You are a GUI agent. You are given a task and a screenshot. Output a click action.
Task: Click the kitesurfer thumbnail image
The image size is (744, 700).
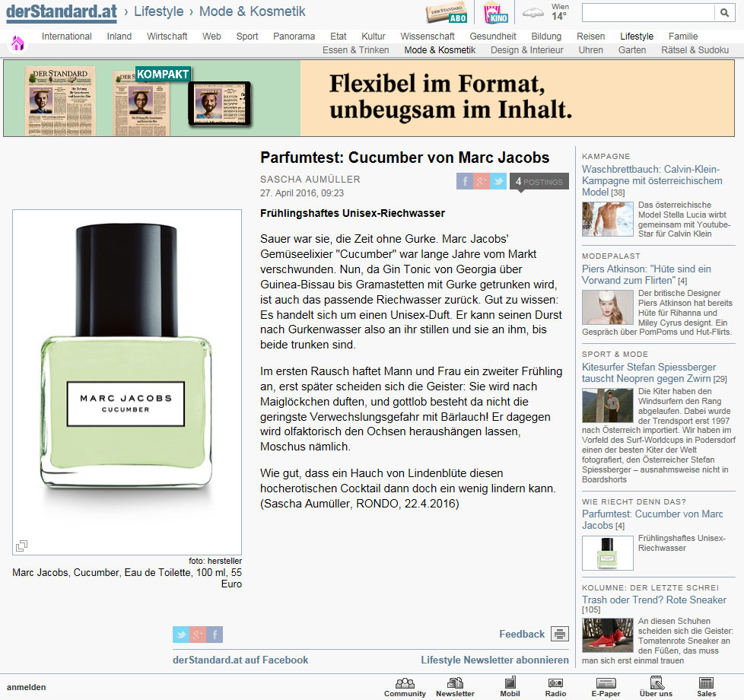pyautogui.click(x=607, y=406)
